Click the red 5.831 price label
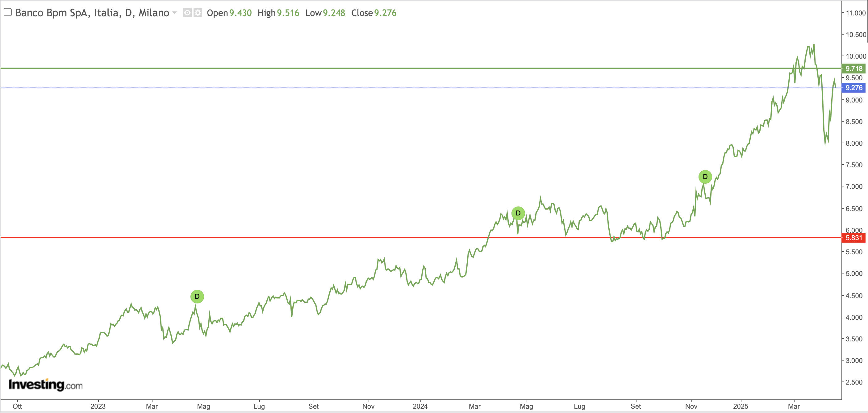Image resolution: width=868 pixels, height=413 pixels. pos(853,238)
